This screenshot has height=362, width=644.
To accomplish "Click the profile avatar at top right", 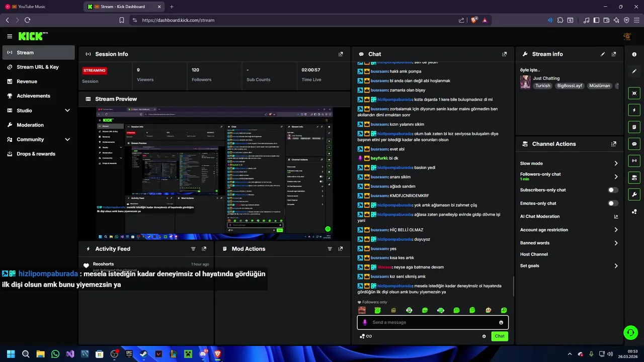I will [627, 36].
